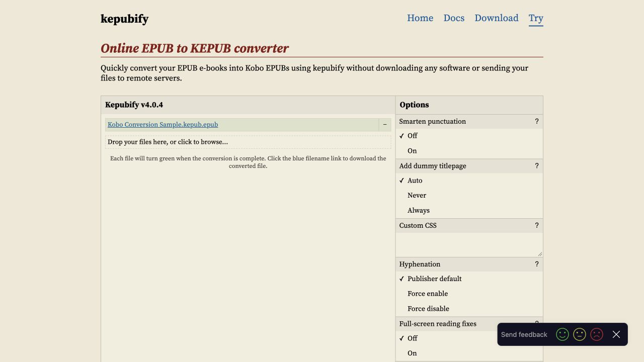Click the Options panel heading

[414, 105]
